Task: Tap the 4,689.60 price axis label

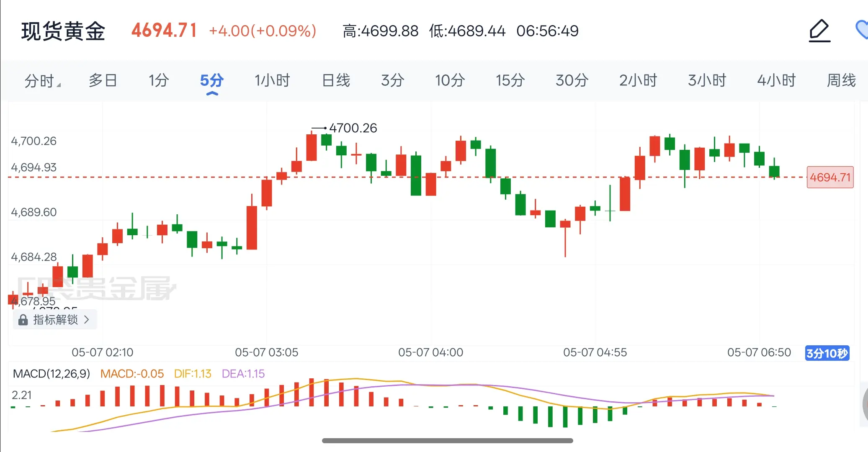Action: click(33, 212)
